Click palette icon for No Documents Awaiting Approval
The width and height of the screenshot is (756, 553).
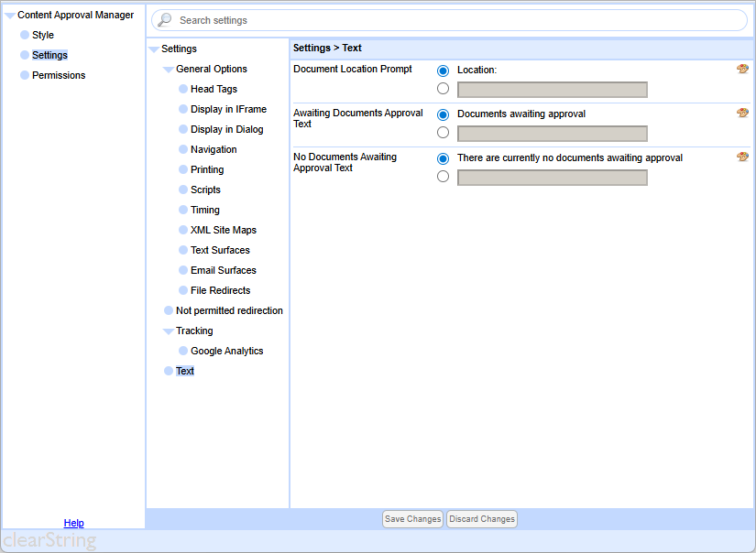[742, 157]
